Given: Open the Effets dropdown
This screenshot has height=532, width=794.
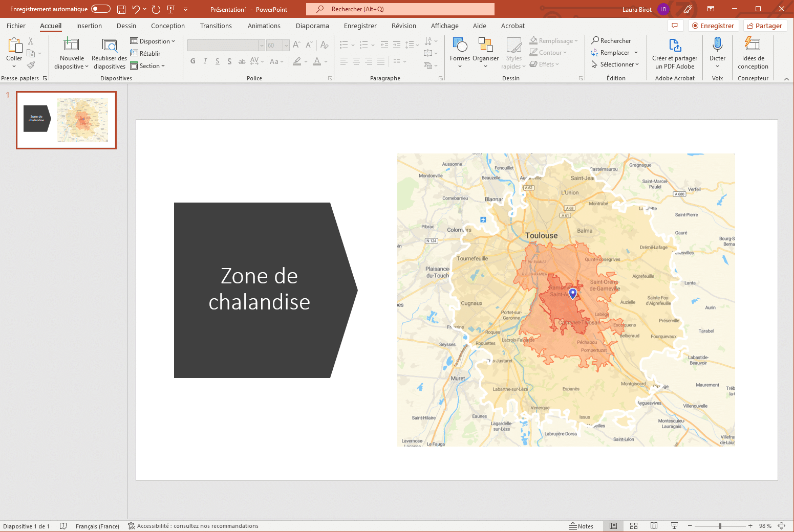Looking at the screenshot, I should click(x=544, y=64).
